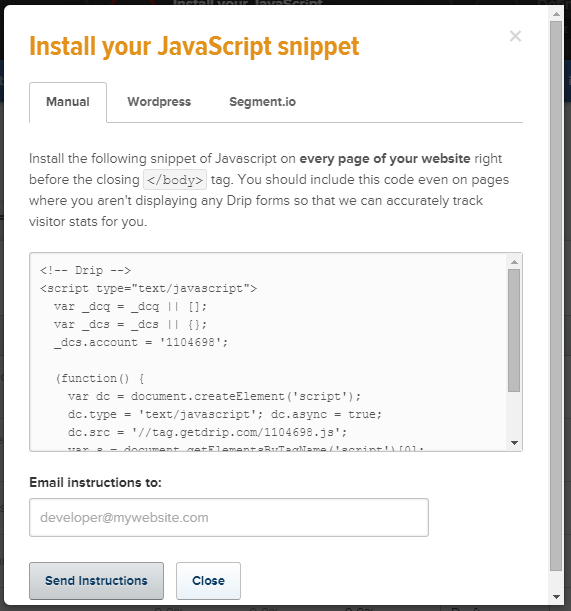Close the dialog with the X icon
This screenshot has height=611, width=571.
515,36
